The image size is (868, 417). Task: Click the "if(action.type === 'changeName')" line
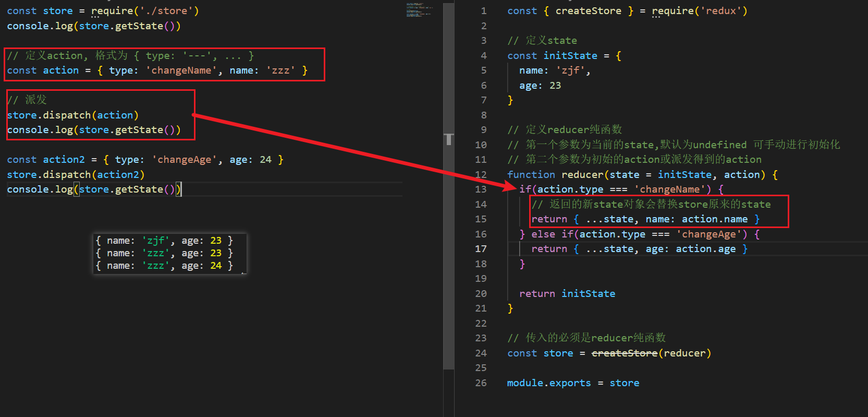(621, 189)
